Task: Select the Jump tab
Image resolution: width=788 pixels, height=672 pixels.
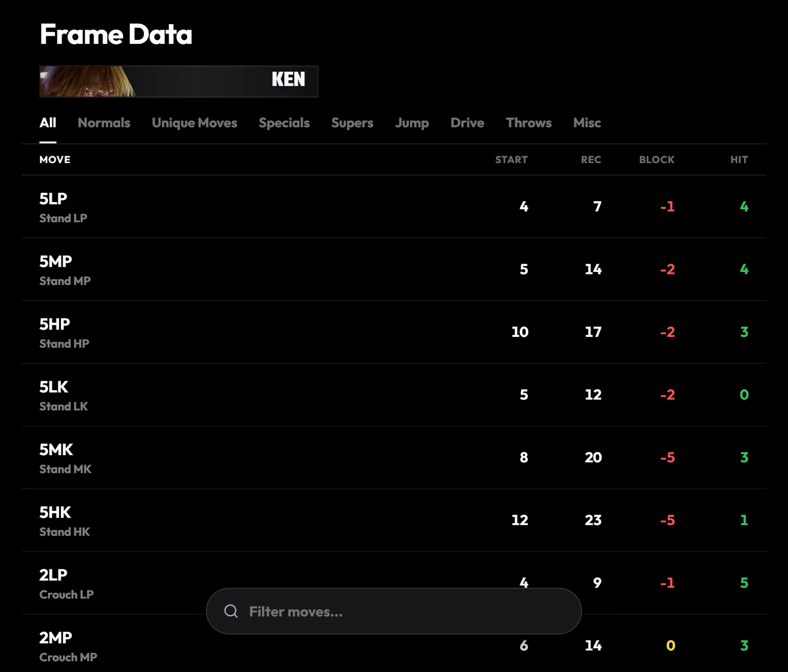Action: [412, 123]
